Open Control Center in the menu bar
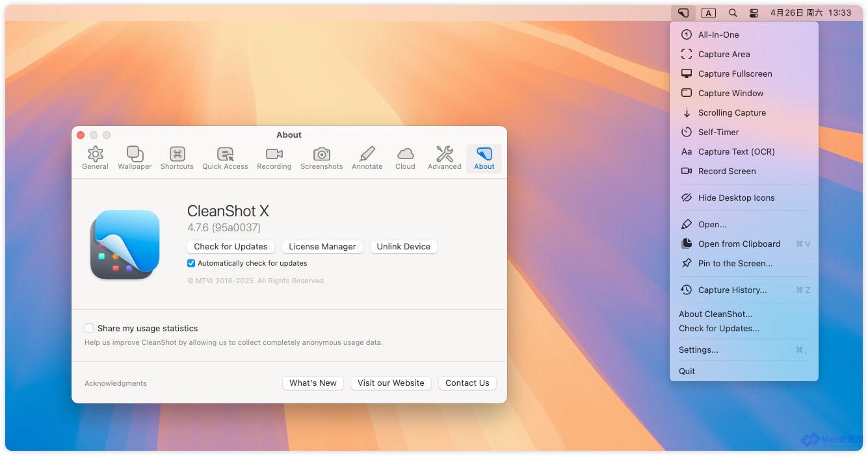 [x=754, y=13]
